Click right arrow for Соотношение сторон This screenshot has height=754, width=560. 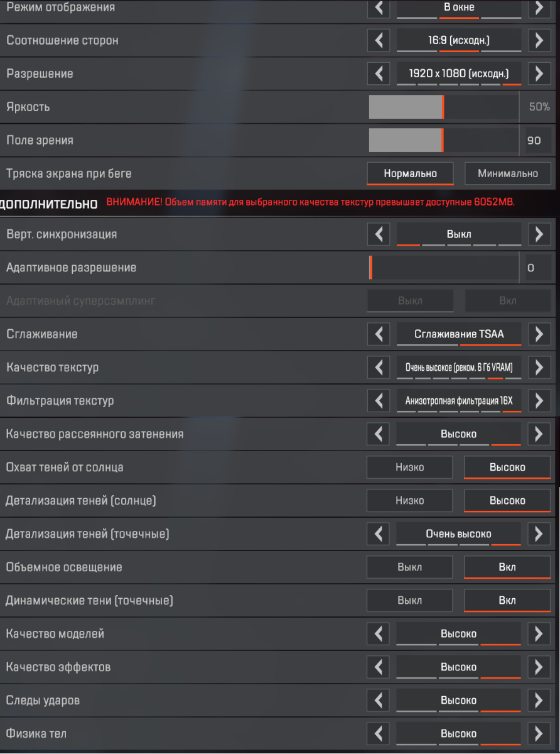coord(539,40)
